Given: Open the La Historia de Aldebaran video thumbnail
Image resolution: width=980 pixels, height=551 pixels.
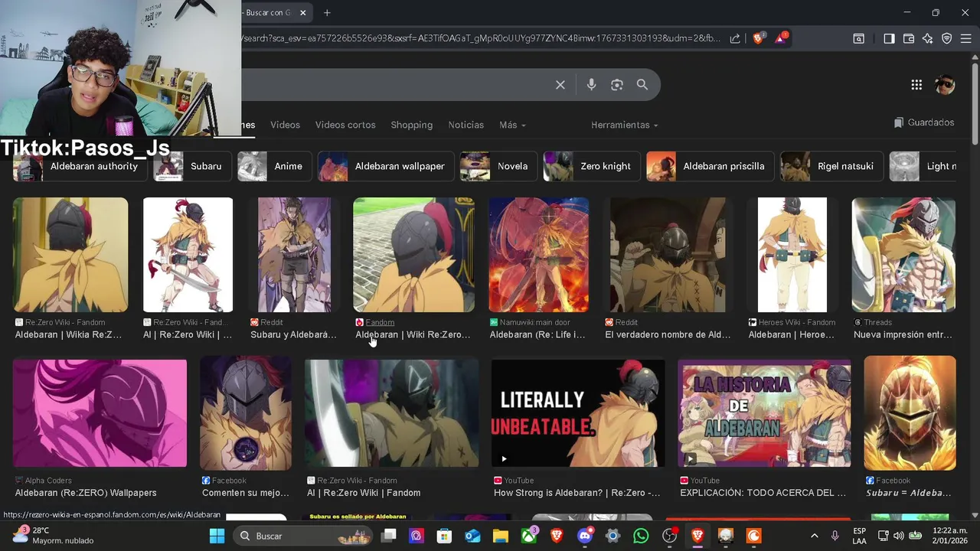Looking at the screenshot, I should (764, 413).
